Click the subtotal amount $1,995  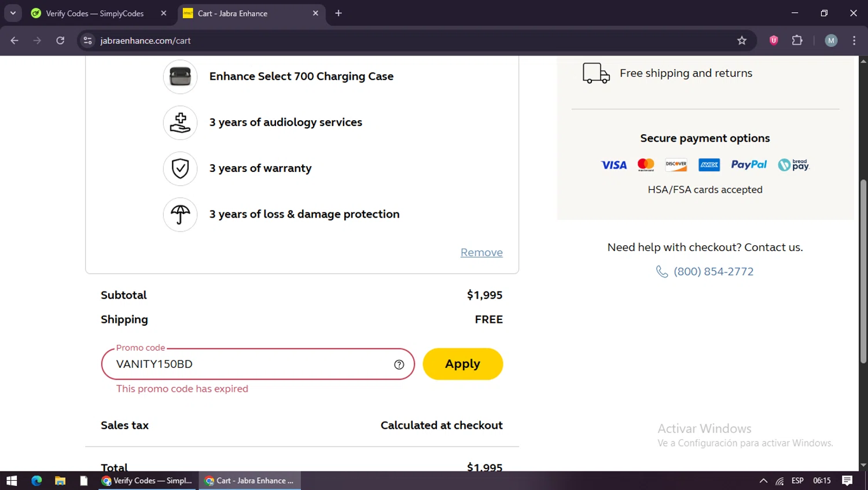tap(485, 295)
